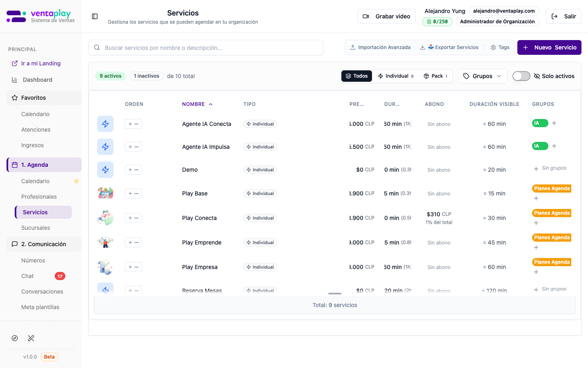Collapse the sidebar panel icon

click(95, 16)
